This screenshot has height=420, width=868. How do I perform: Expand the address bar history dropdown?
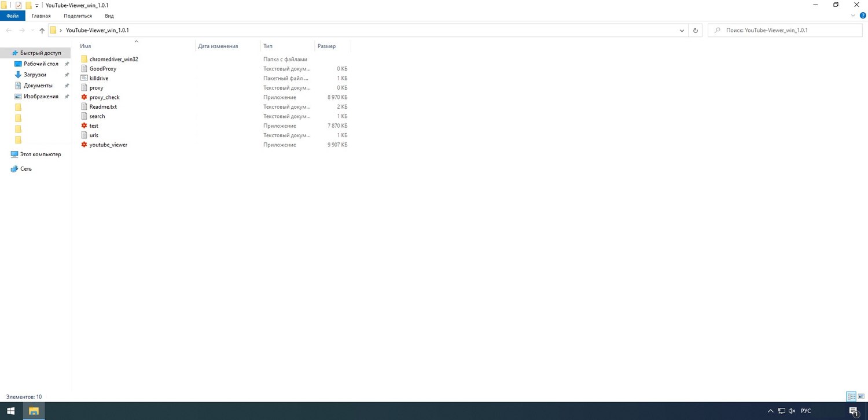pyautogui.click(x=682, y=30)
